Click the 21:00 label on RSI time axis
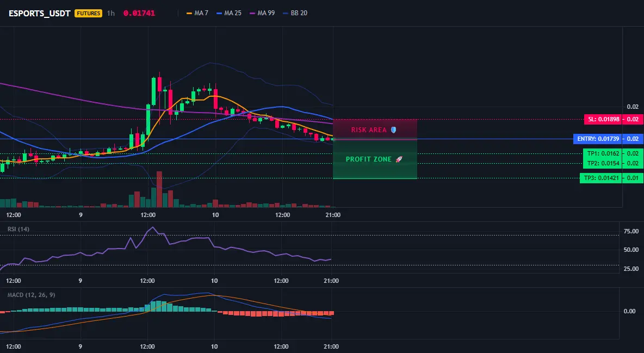 click(331, 281)
